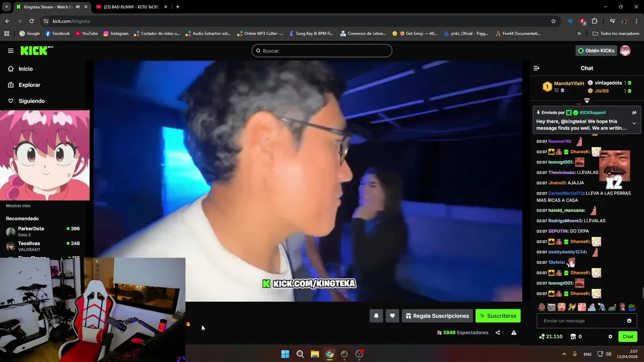Go to Kick home via green logo
Image resolution: width=644 pixels, height=362 pixels.
point(36,50)
